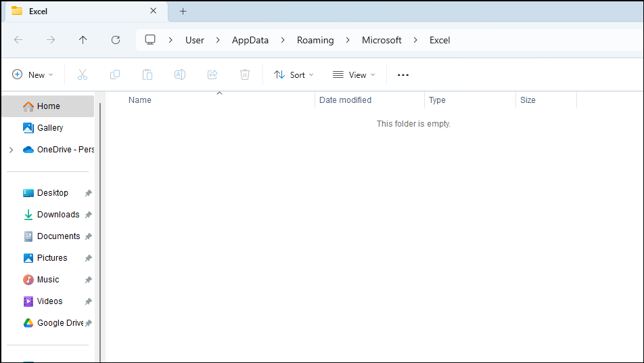The image size is (644, 363).
Task: Click the pin icon beside Downloads
Action: (x=89, y=215)
